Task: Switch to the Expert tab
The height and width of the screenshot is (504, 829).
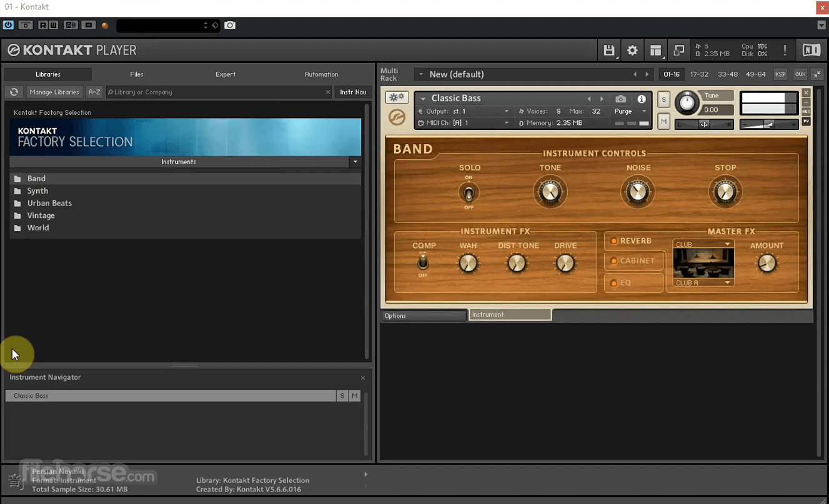Action: 226,74
